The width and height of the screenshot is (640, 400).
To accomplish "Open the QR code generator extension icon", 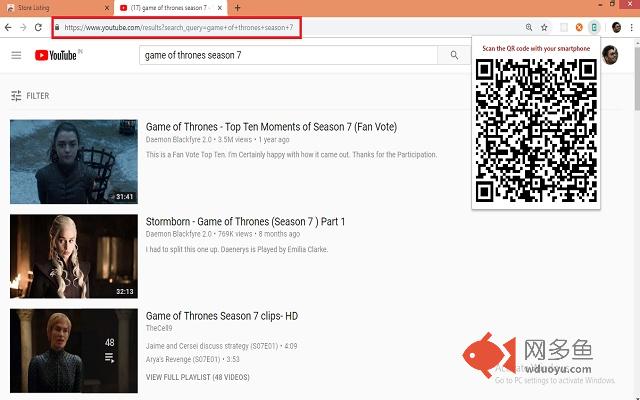I will tap(594, 27).
